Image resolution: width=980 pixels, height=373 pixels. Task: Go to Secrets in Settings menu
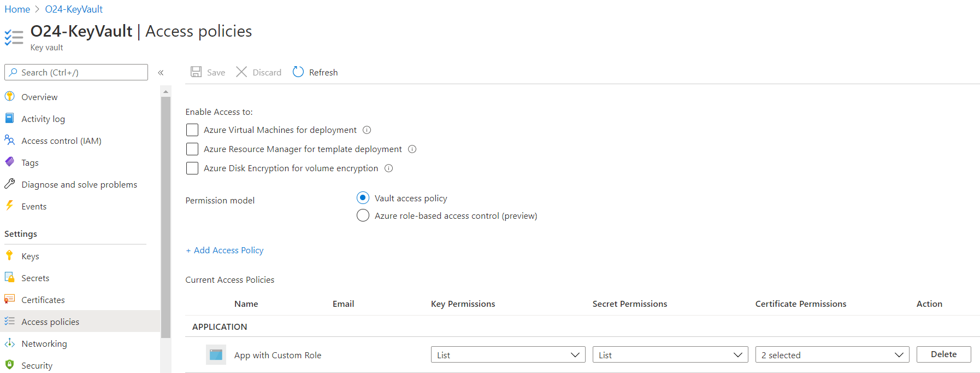(35, 278)
